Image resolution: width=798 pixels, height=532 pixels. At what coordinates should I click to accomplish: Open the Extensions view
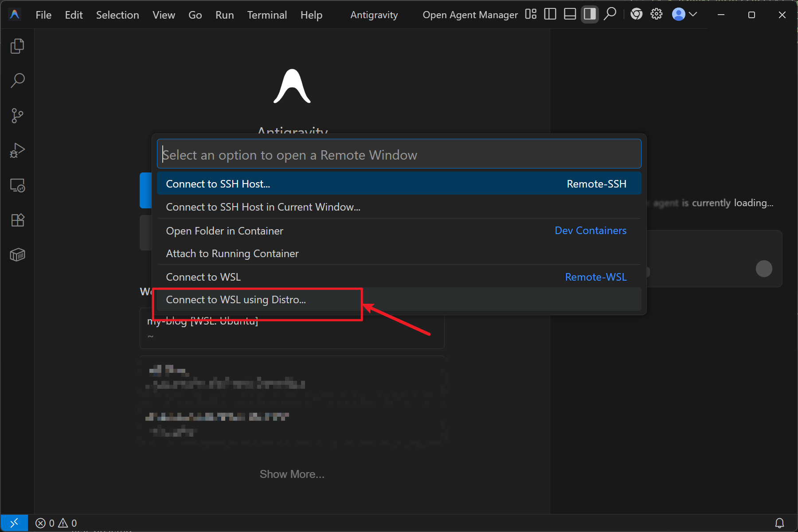(x=17, y=220)
